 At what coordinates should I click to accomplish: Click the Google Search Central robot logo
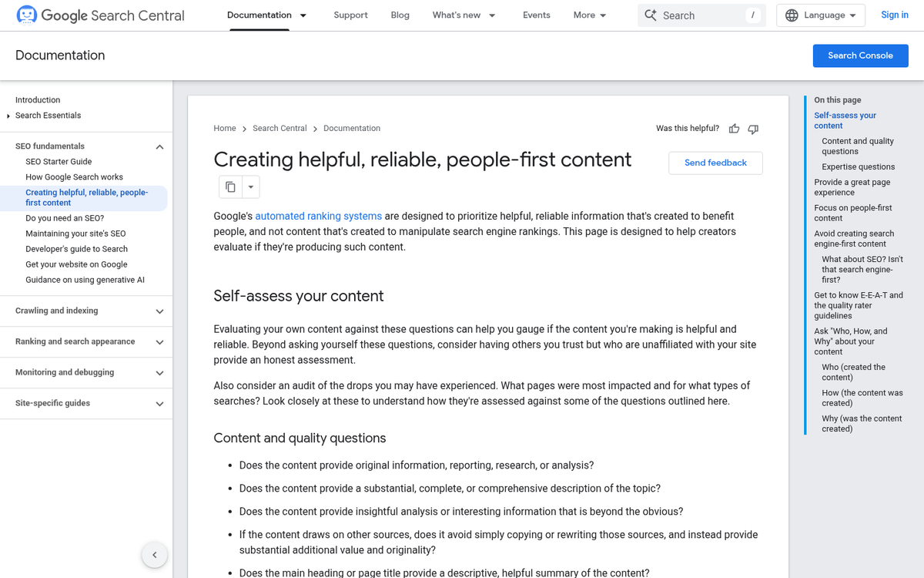point(25,15)
